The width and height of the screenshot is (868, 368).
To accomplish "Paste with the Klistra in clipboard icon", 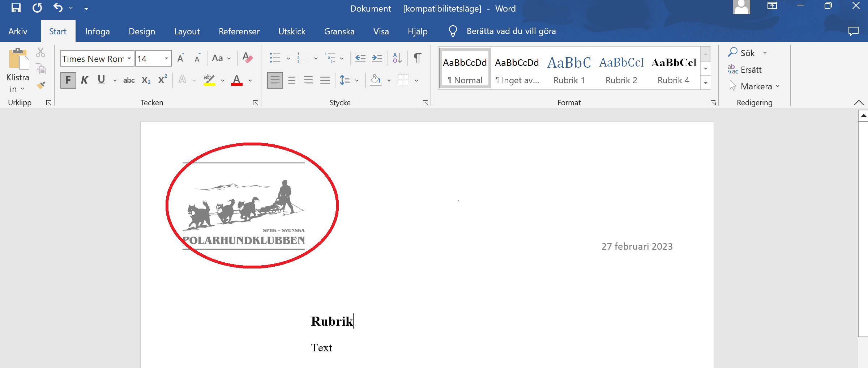I will 18,59.
